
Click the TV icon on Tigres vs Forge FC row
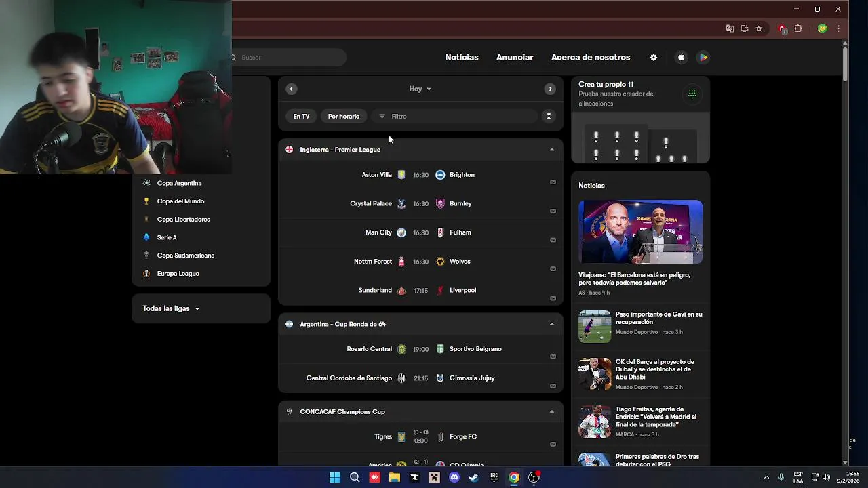coord(553,445)
